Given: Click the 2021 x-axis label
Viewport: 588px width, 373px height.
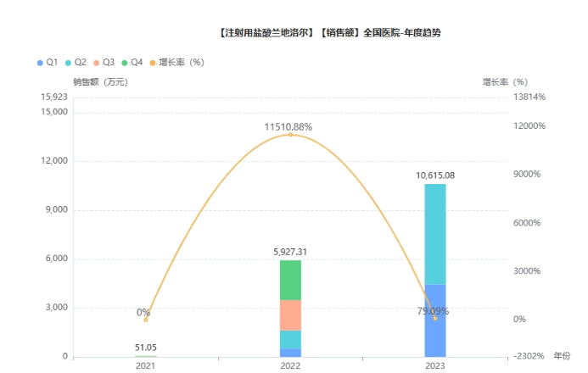Looking at the screenshot, I should pos(145,365).
